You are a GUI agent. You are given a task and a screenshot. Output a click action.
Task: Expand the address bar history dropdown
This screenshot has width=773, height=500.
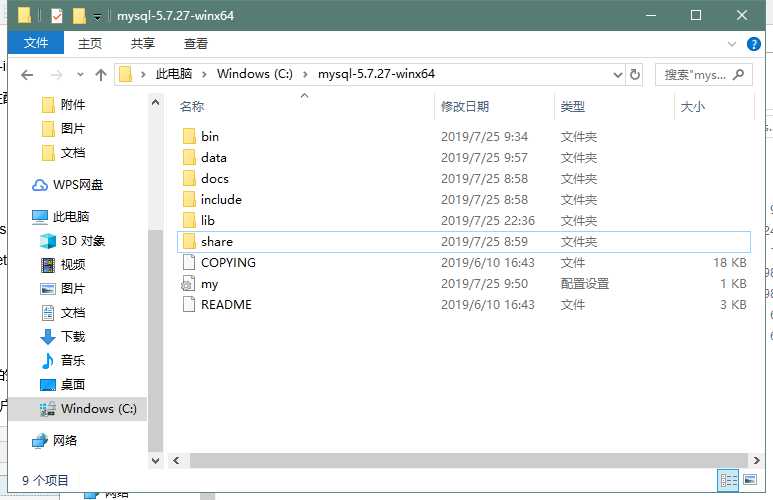tap(617, 74)
